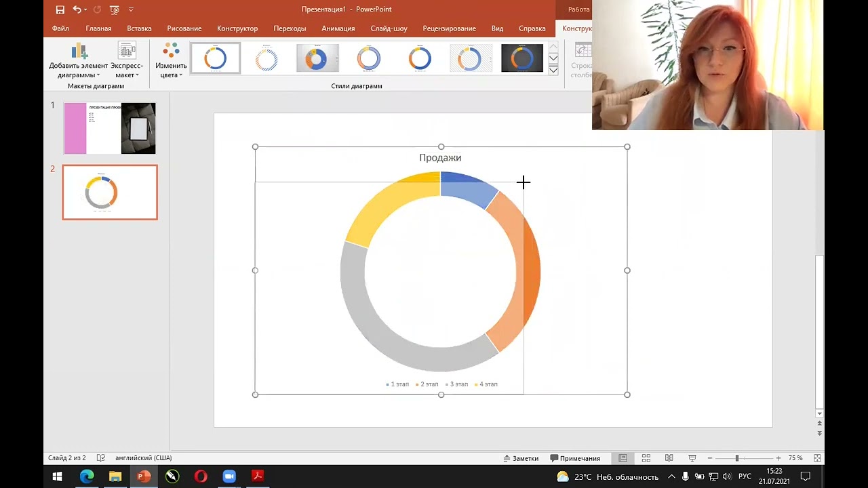This screenshot has height=488, width=868.
Task: Select slide 2 thumbnail in the panel
Action: point(110,192)
